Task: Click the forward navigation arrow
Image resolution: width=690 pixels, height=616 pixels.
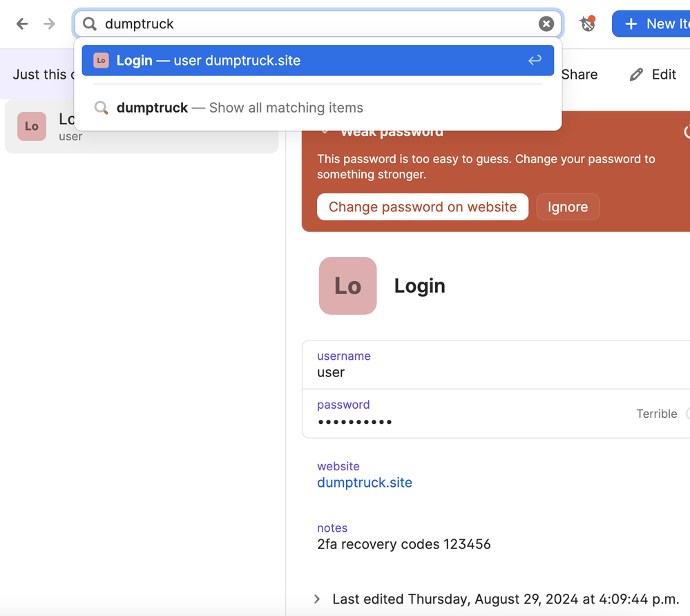Action: tap(49, 24)
